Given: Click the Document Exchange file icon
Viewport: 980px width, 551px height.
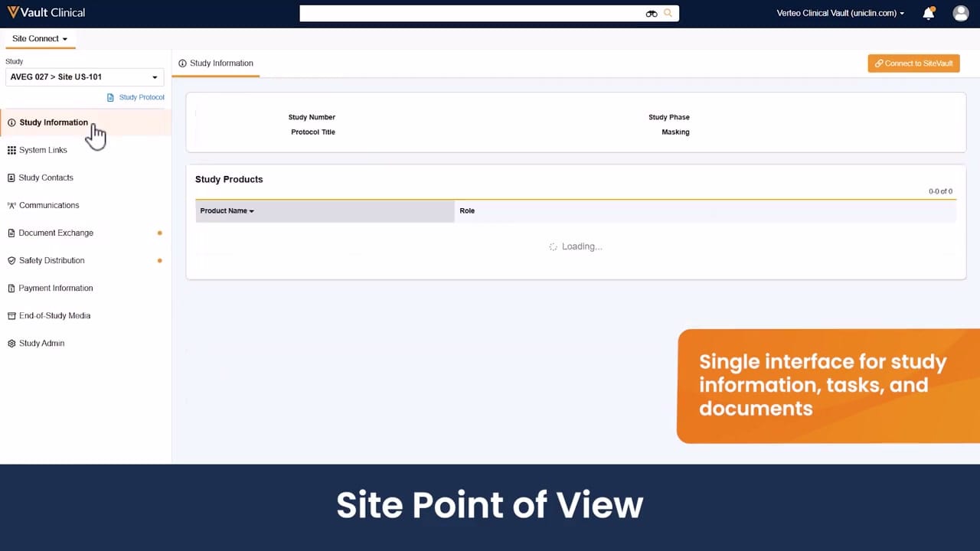Looking at the screenshot, I should coord(11,233).
